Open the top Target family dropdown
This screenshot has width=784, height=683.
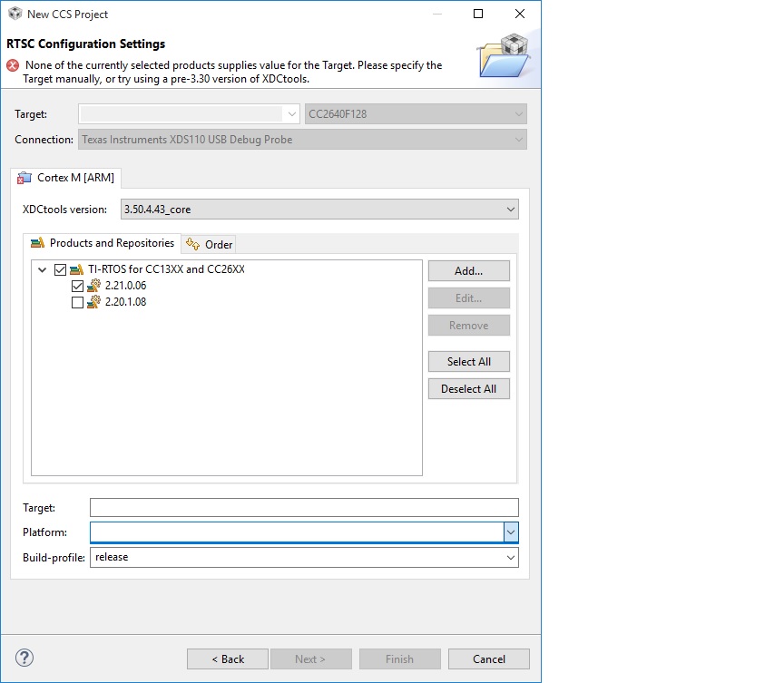(292, 114)
